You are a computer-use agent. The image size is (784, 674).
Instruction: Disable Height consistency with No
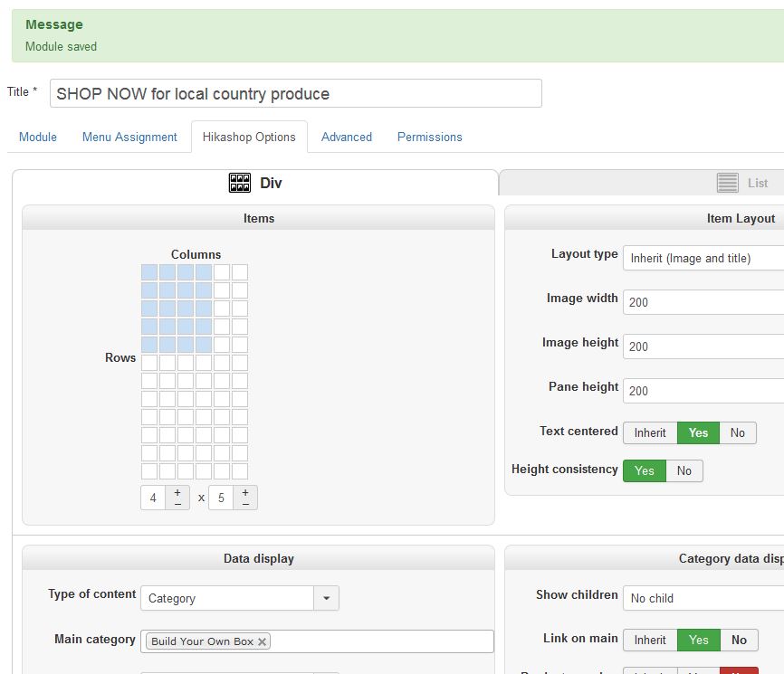(684, 470)
